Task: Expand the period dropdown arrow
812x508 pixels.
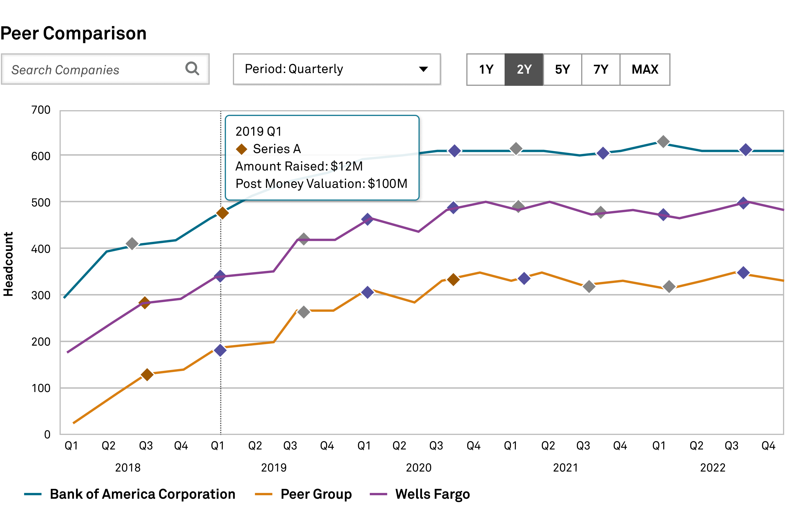Action: coord(423,69)
